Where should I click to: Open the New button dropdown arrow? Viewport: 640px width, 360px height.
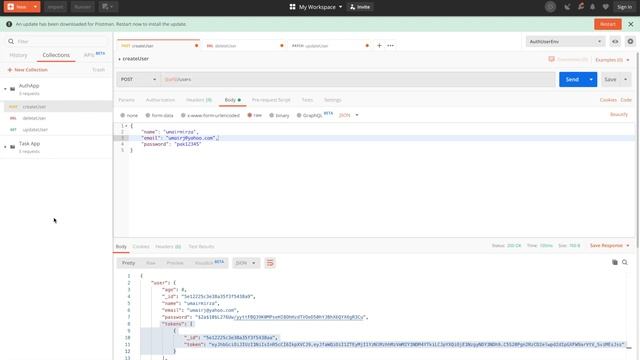click(36, 7)
